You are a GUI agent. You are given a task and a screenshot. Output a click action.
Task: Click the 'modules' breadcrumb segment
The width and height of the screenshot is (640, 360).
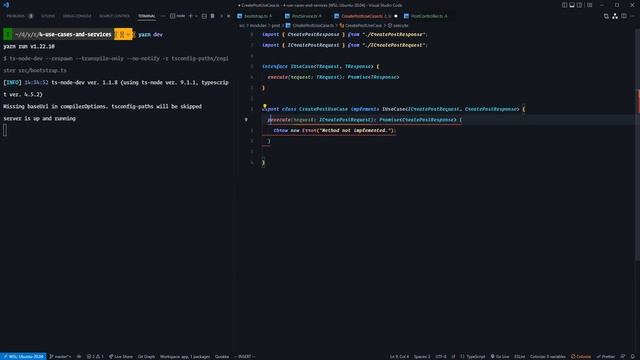coord(258,25)
